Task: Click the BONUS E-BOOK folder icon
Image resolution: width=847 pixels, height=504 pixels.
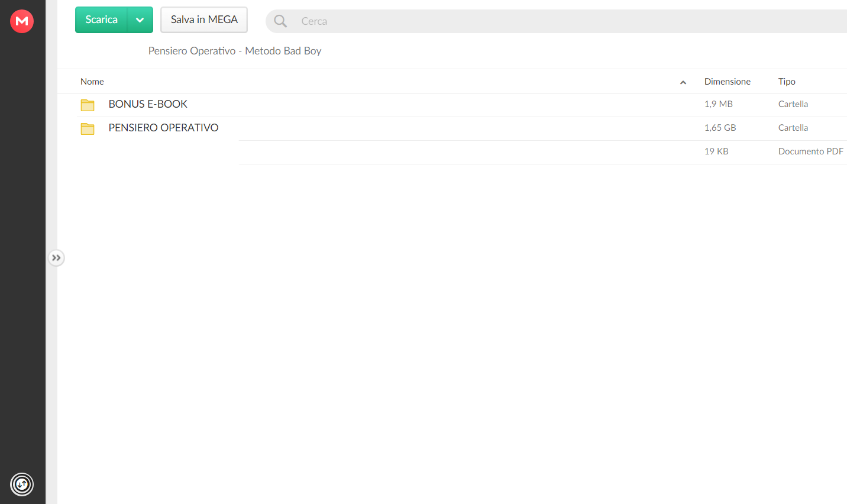Action: (x=88, y=105)
